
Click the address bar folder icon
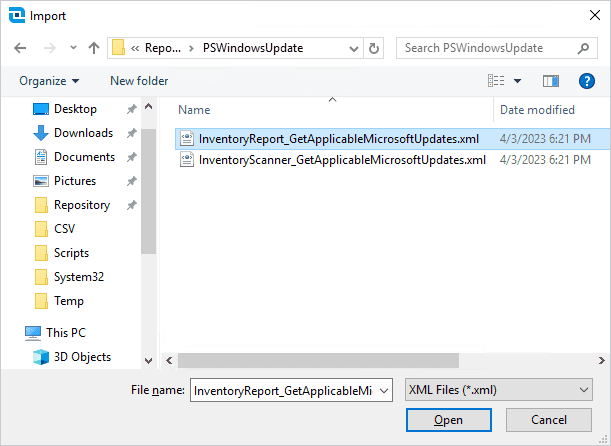tap(118, 48)
